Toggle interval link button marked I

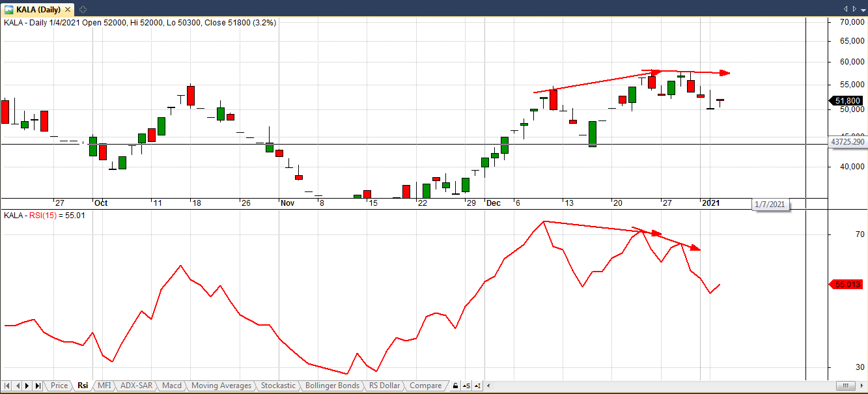[479, 386]
